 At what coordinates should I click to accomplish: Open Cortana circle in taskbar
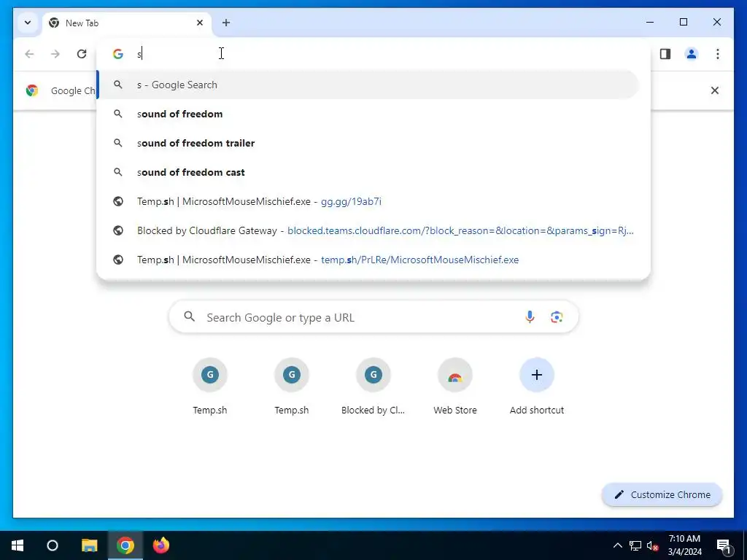[53, 545]
